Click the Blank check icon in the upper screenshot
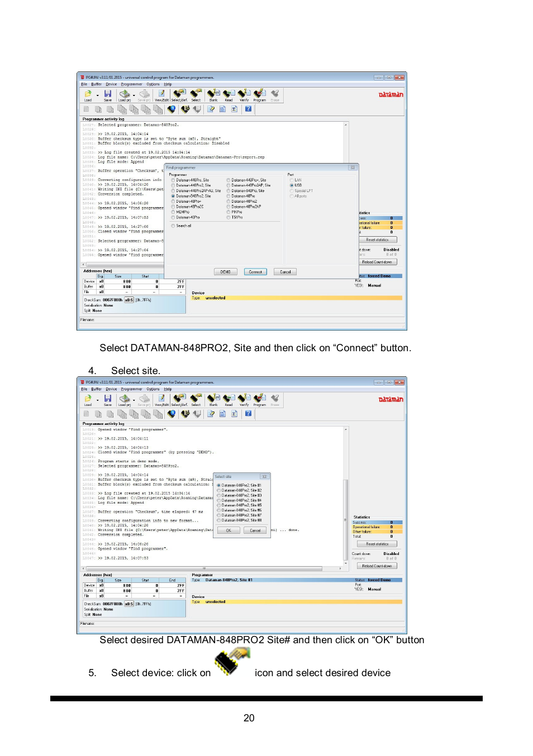Viewport: 533px width, 756px height. [213, 95]
